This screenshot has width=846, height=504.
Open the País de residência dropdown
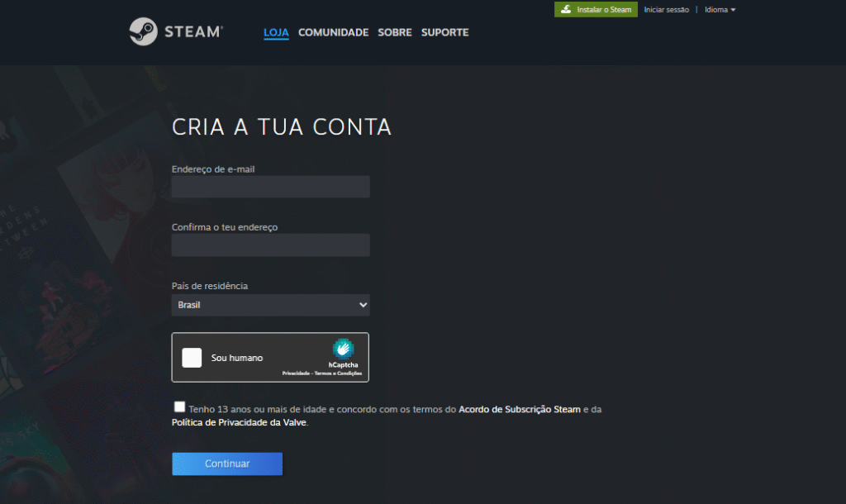pyautogui.click(x=270, y=305)
